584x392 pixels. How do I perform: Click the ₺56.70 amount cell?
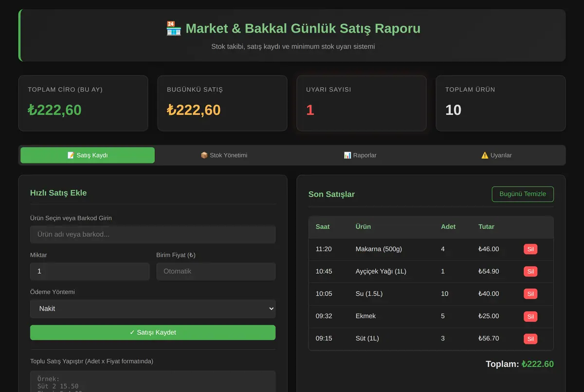point(489,339)
